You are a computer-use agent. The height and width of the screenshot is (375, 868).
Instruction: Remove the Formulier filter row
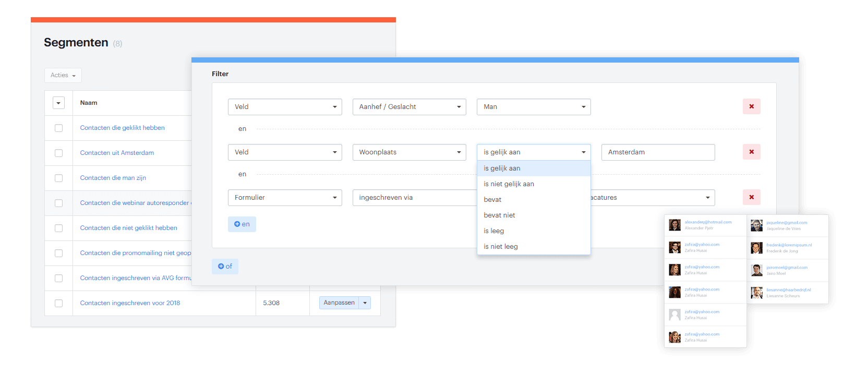coord(751,198)
